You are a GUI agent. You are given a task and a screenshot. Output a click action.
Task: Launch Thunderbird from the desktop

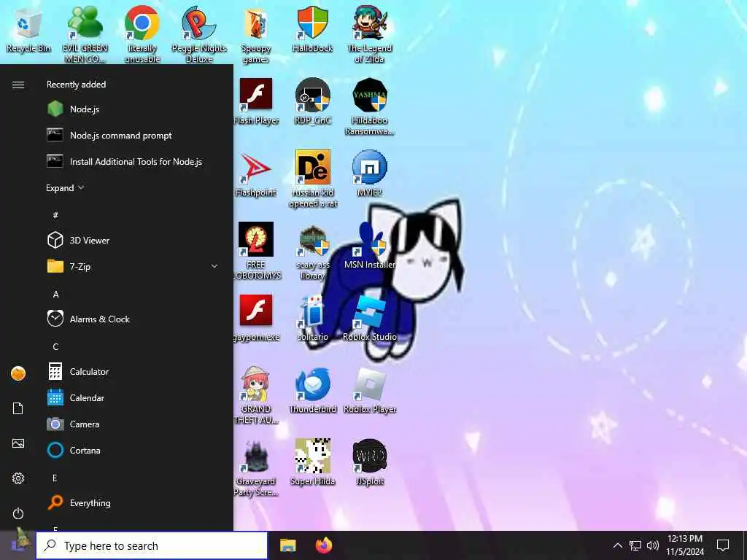click(x=312, y=391)
